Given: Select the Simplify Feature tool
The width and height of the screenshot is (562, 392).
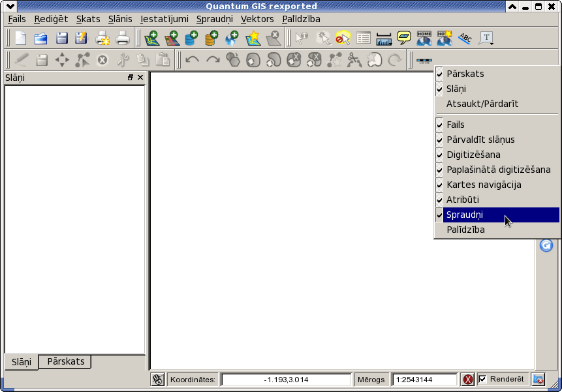Looking at the screenshot, I should [x=233, y=60].
